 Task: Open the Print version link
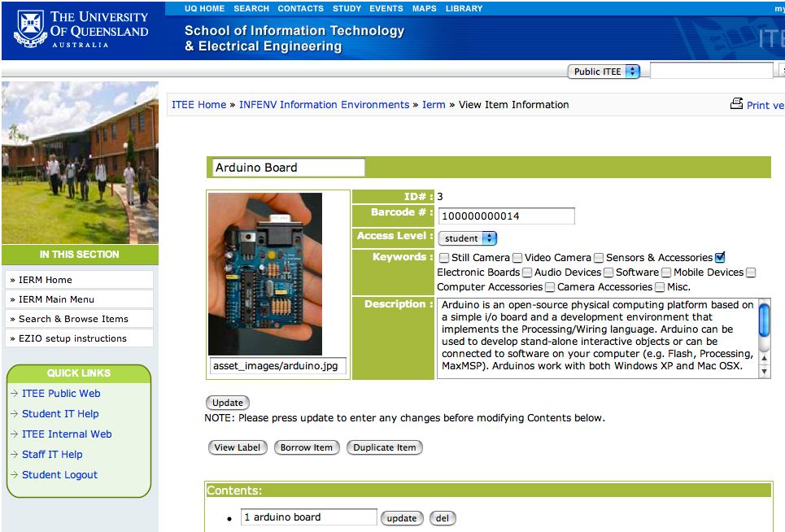pyautogui.click(x=765, y=105)
